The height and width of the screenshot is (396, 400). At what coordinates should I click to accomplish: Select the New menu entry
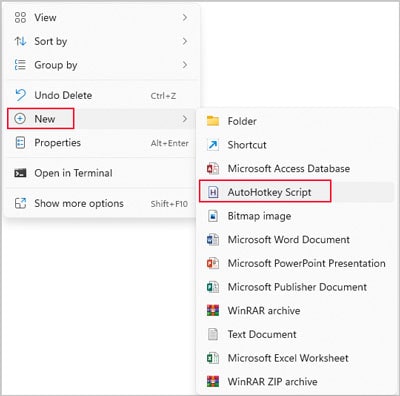pyautogui.click(x=101, y=119)
